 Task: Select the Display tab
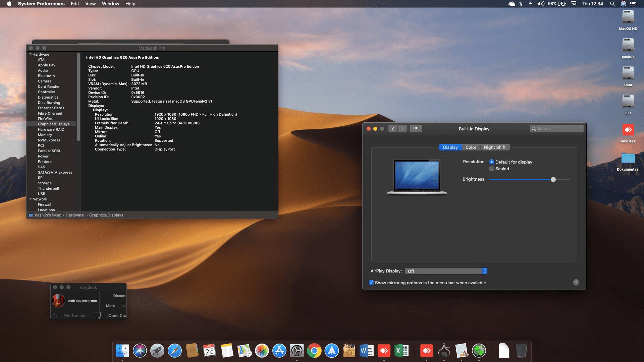(450, 147)
